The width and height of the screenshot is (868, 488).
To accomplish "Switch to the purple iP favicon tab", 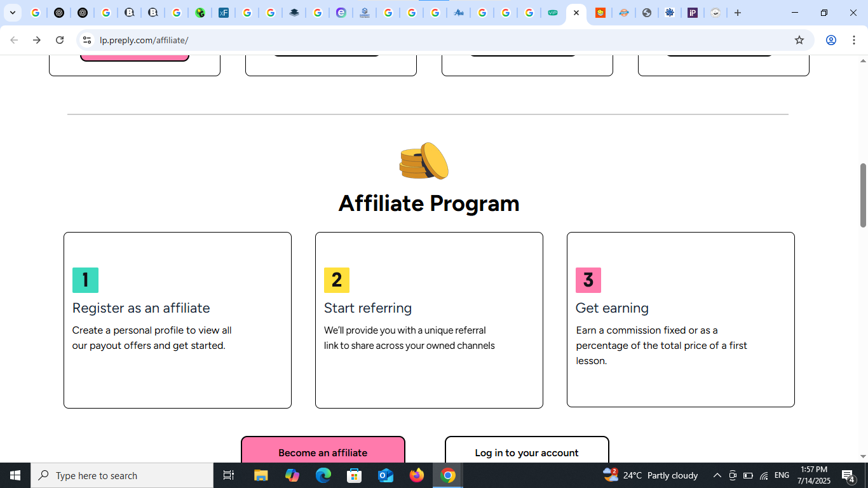I will 693,13.
